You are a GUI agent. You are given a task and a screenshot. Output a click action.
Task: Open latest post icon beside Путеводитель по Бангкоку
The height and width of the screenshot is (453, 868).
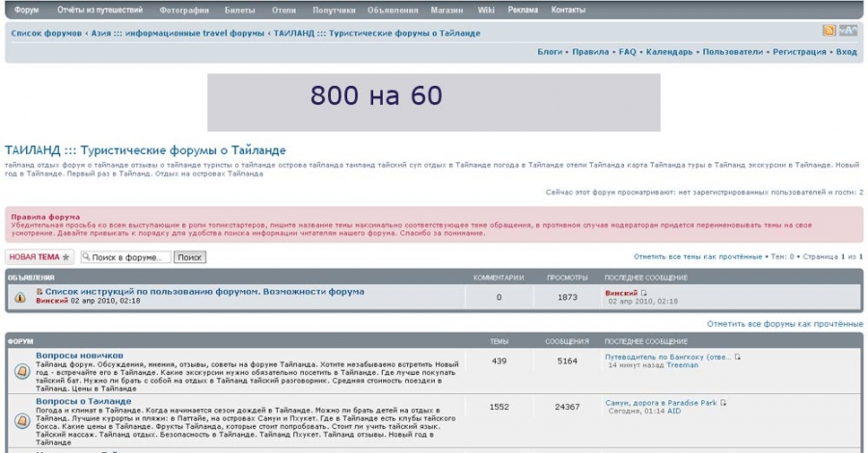click(738, 358)
